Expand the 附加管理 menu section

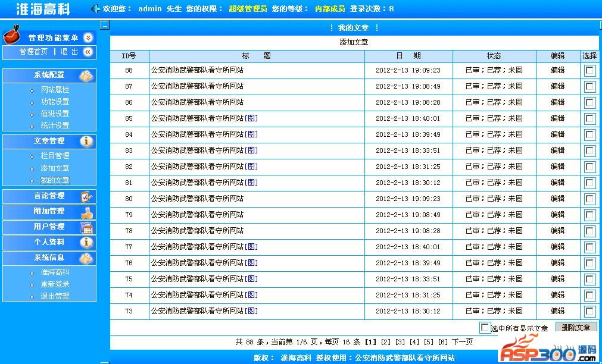coord(49,212)
